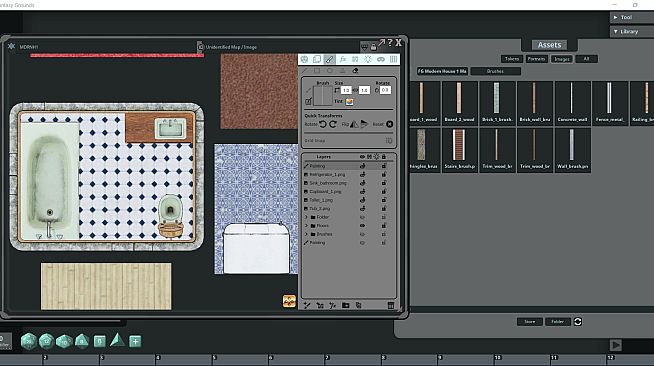Click the play arrow button bottom right
Screen dimensions: 654x366
pos(616,345)
